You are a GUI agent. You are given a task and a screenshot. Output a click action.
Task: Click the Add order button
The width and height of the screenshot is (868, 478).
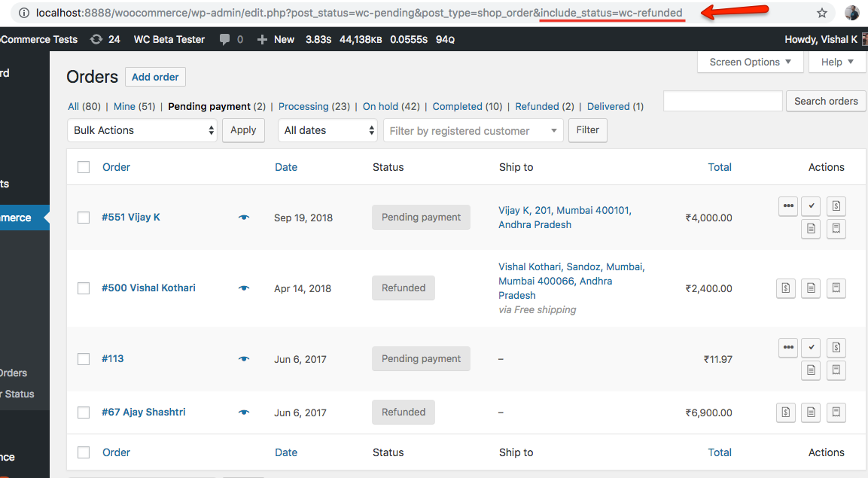pos(155,77)
